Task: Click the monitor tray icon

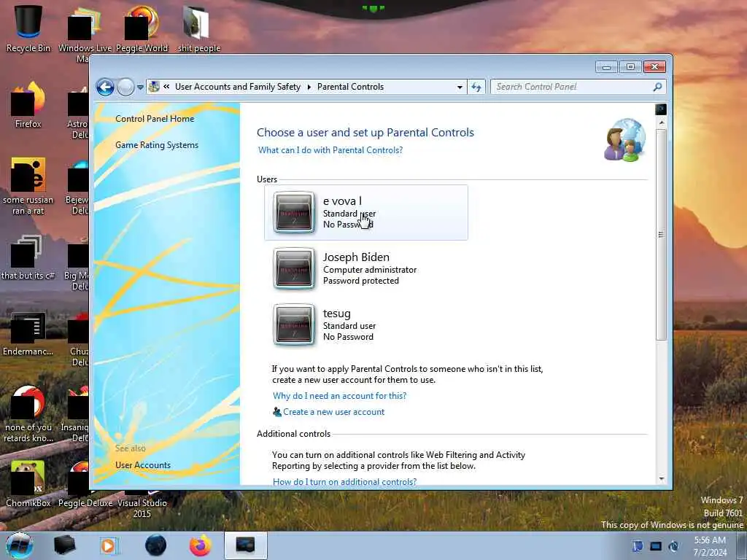Action: (656, 545)
